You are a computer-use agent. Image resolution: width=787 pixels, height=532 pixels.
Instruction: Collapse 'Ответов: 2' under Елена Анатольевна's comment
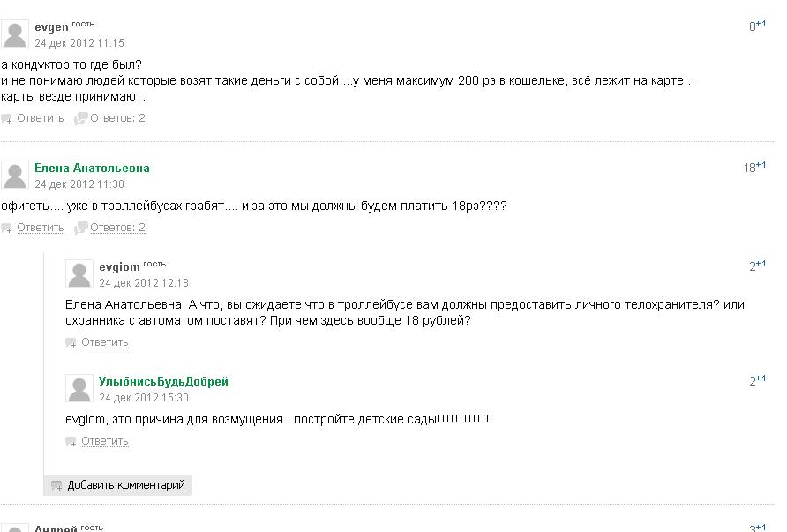click(x=117, y=228)
